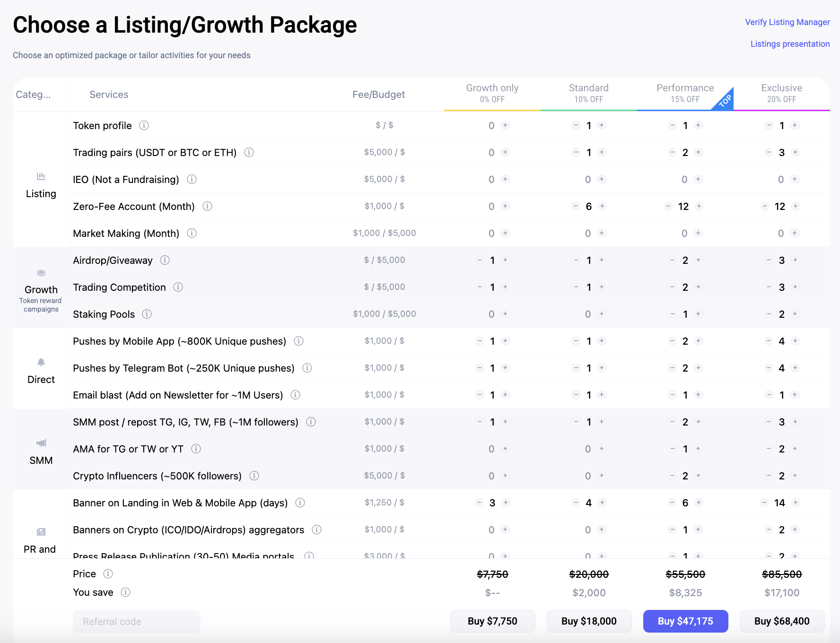Open Trading Competition info icon

pyautogui.click(x=178, y=287)
